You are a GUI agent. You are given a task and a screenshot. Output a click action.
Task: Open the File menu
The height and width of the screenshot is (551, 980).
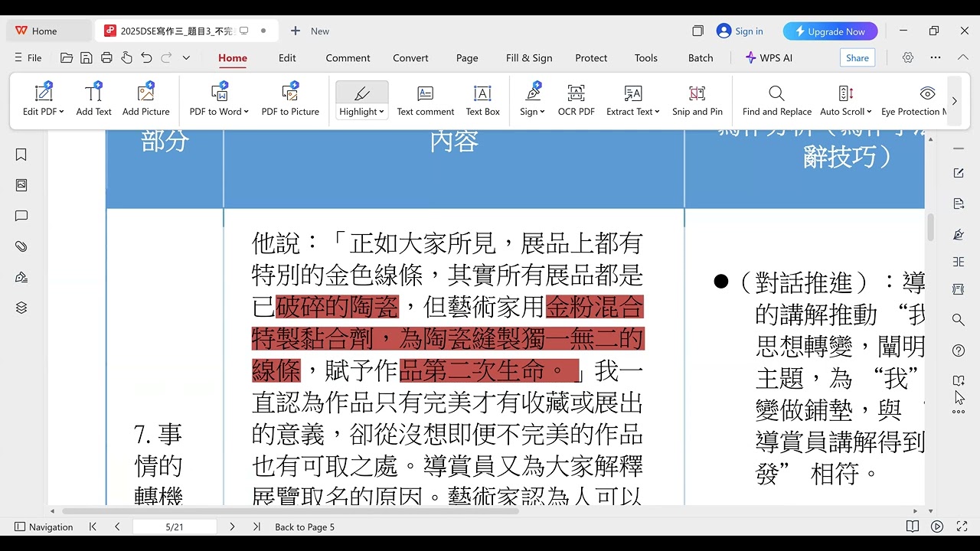pos(28,57)
